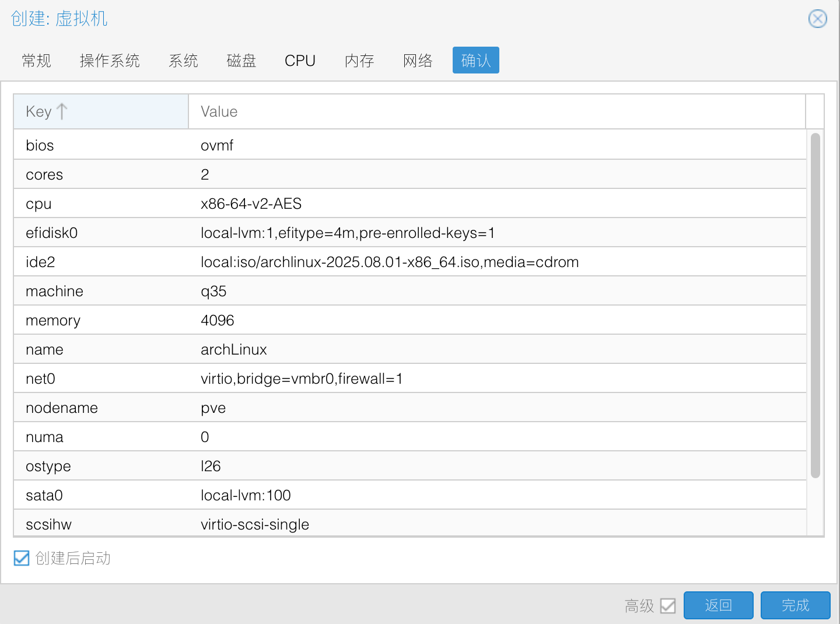This screenshot has width=840, height=624.
Task: Open the 操作系统 tab
Action: [x=110, y=61]
